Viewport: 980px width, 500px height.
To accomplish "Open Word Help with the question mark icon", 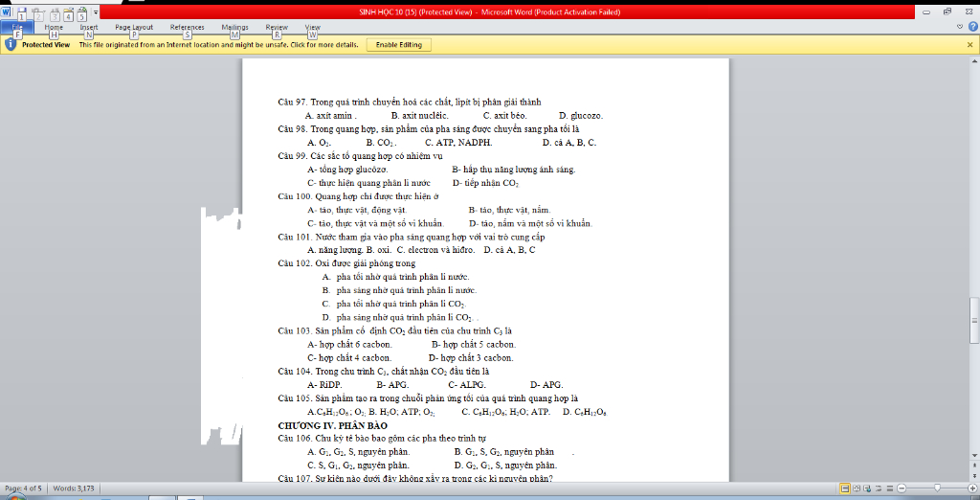I will (972, 26).
